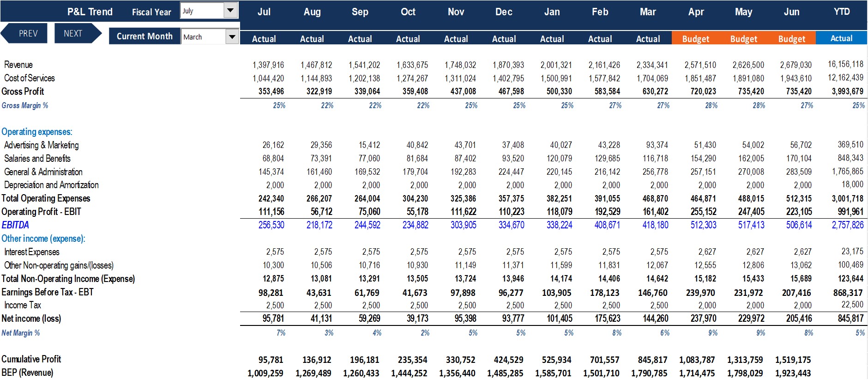Open the Current Month dropdown arrow

pyautogui.click(x=232, y=37)
